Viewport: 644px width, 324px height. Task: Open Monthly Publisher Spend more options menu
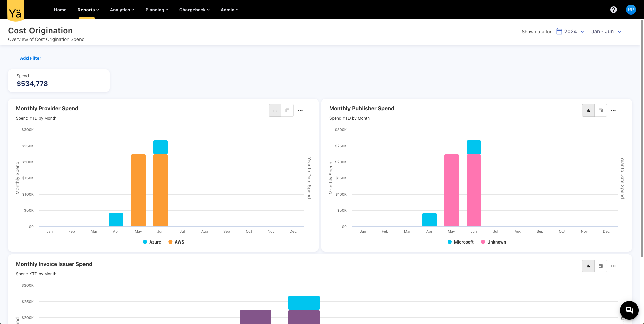613,110
